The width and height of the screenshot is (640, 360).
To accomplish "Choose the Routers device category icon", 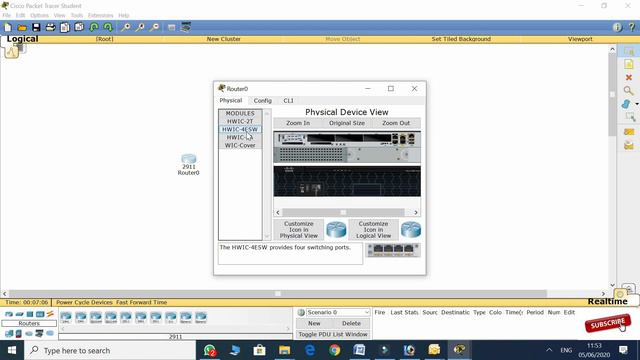I will click(x=9, y=314).
